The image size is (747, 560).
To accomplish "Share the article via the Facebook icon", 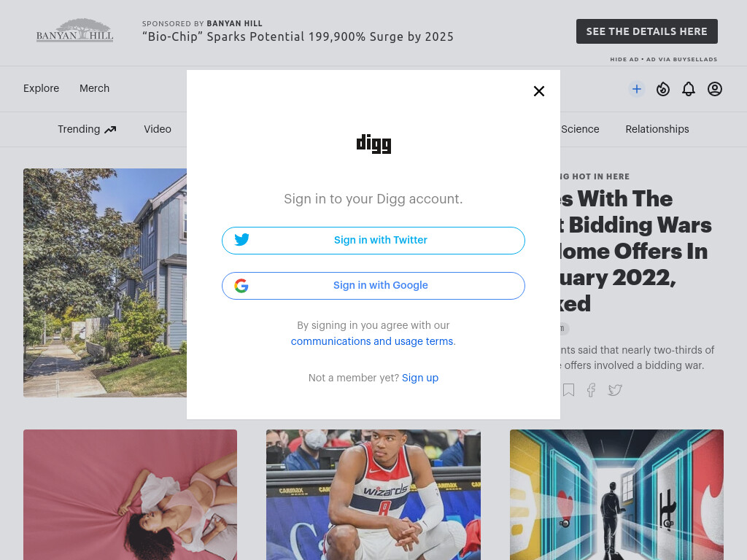I will [x=591, y=390].
